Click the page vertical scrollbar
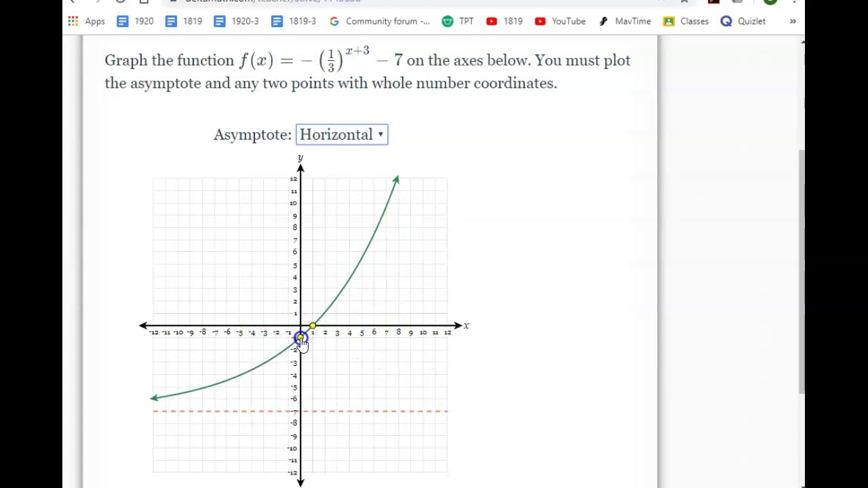 tap(802, 271)
